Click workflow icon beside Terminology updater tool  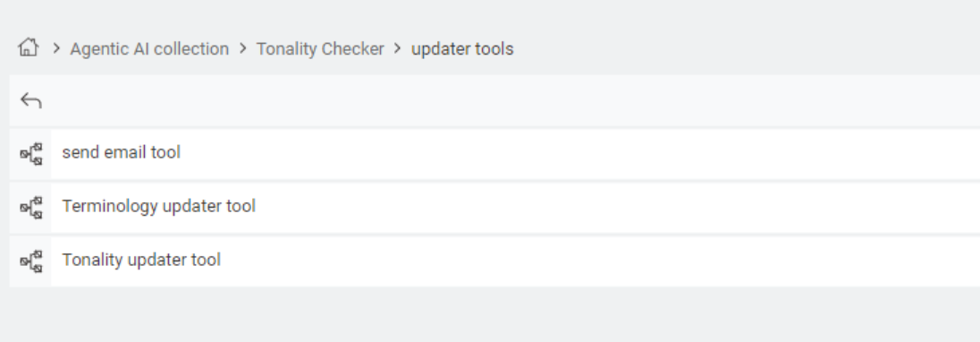point(30,208)
